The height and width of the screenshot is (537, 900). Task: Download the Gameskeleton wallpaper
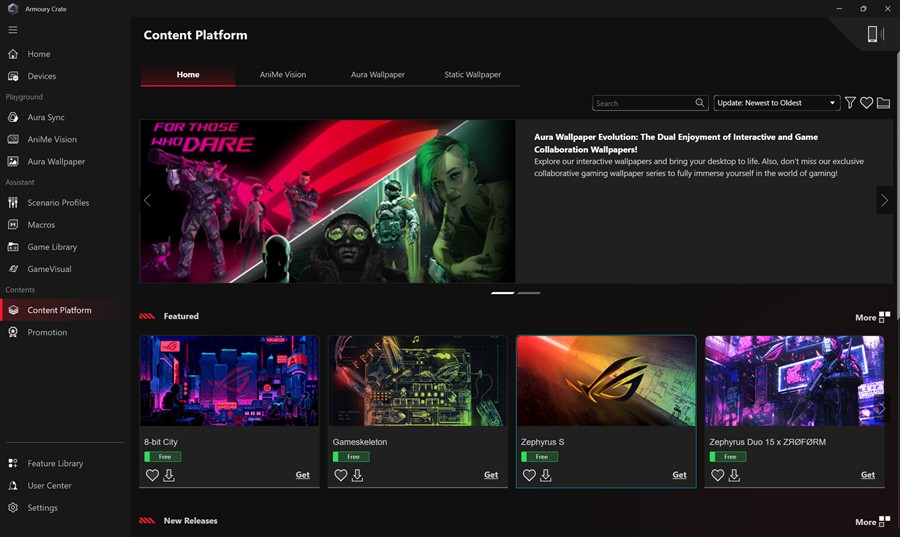click(357, 475)
